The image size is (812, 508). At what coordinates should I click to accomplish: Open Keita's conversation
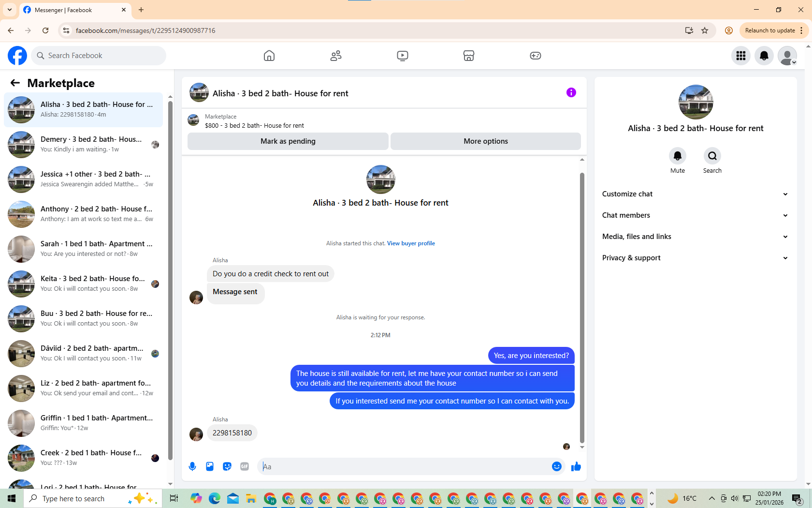[x=84, y=284]
